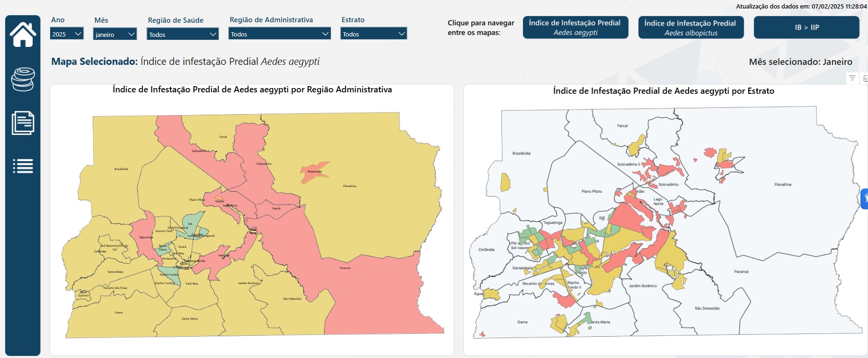Select São Sebastião on the Estrato map

(x=707, y=308)
